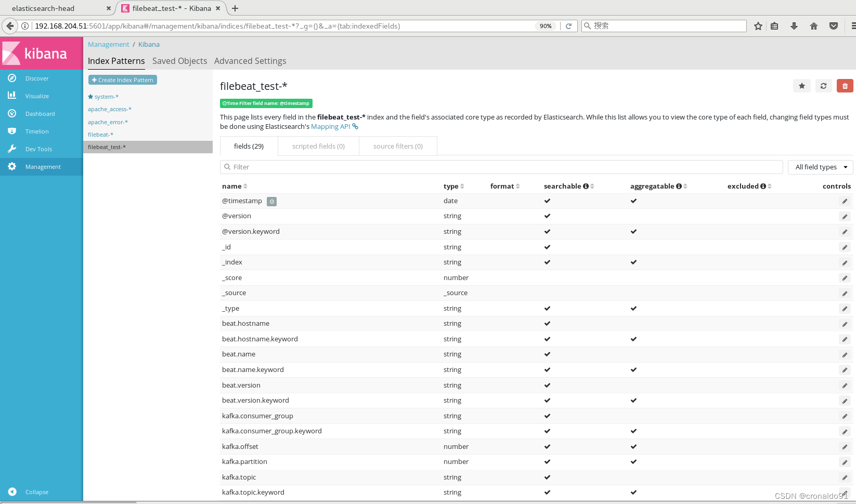Open Discover in Kibana sidebar
This screenshot has height=504, width=856.
tap(37, 78)
